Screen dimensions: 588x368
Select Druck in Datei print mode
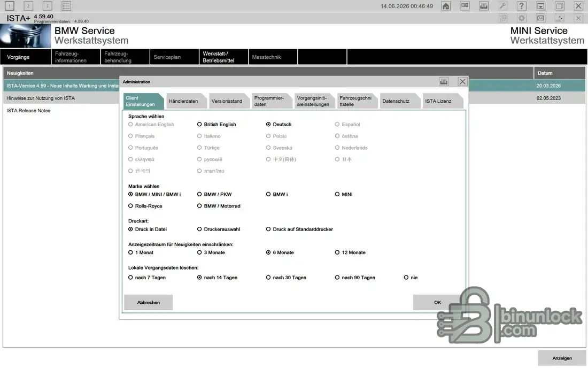(x=148, y=229)
